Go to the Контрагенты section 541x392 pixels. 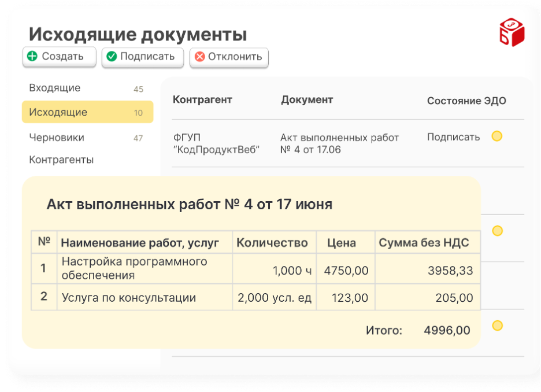(61, 160)
